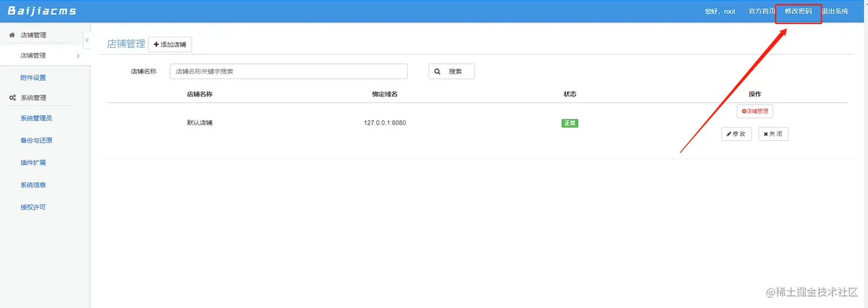The image size is (868, 308).
Task: Click the 修改密码 link
Action: click(x=799, y=11)
